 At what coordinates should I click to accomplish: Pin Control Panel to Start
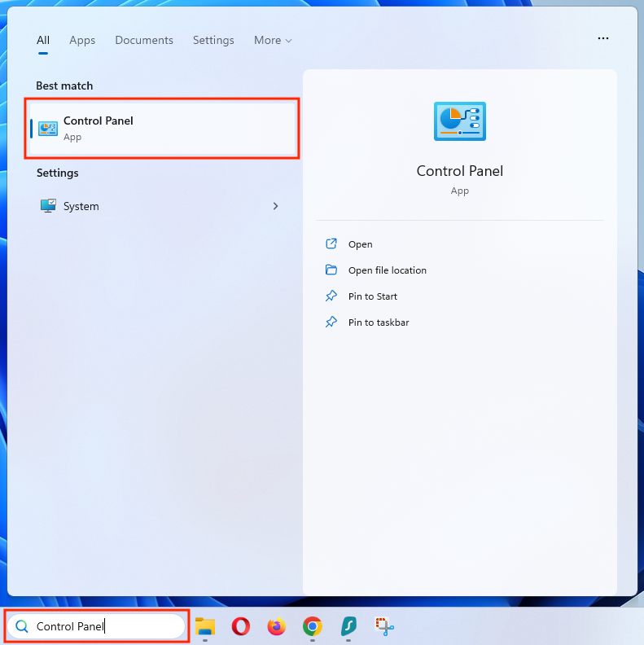click(x=372, y=296)
